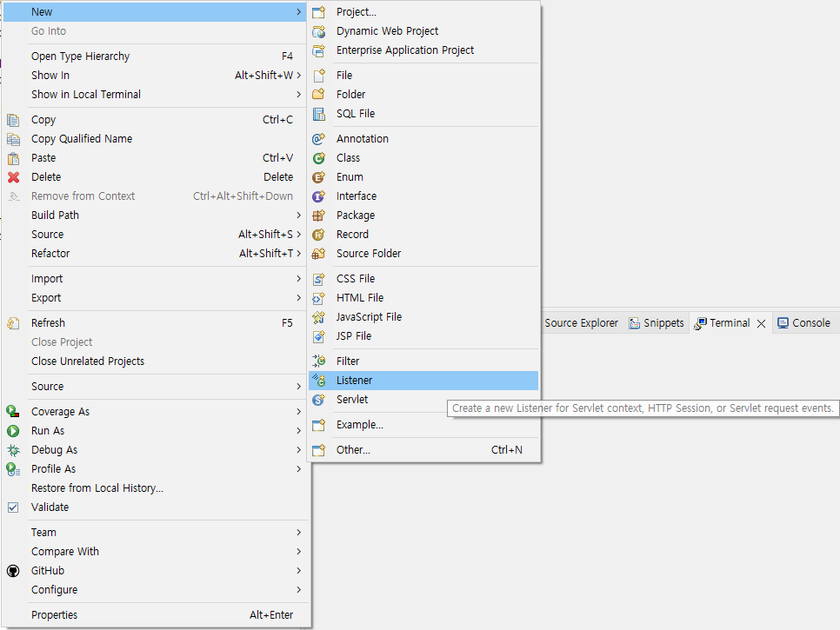Click the JavaScript File icon
This screenshot has width=840, height=630.
[319, 317]
